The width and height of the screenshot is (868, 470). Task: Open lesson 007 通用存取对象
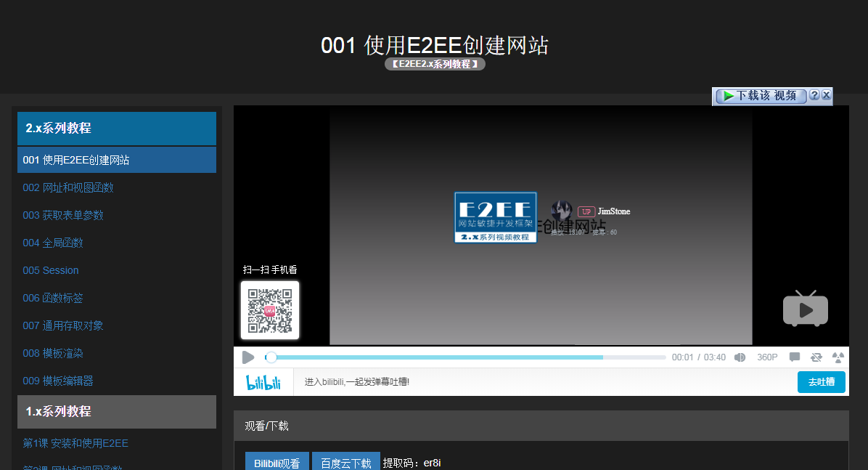63,326
